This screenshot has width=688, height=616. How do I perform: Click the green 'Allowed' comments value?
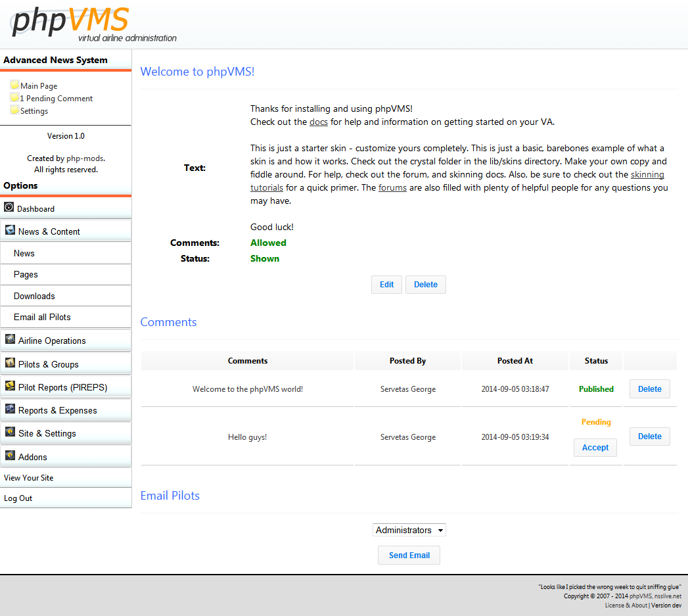(268, 243)
